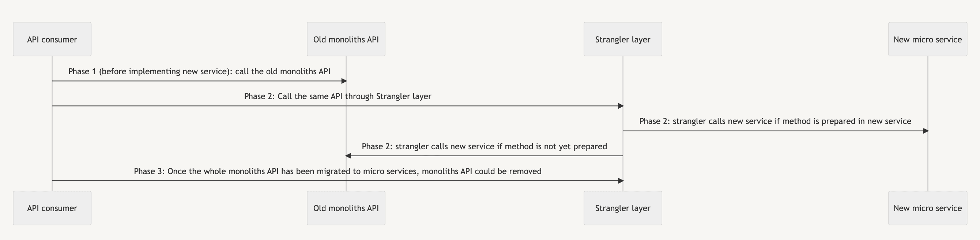Click the bottom Strangler layer box

tap(623, 208)
